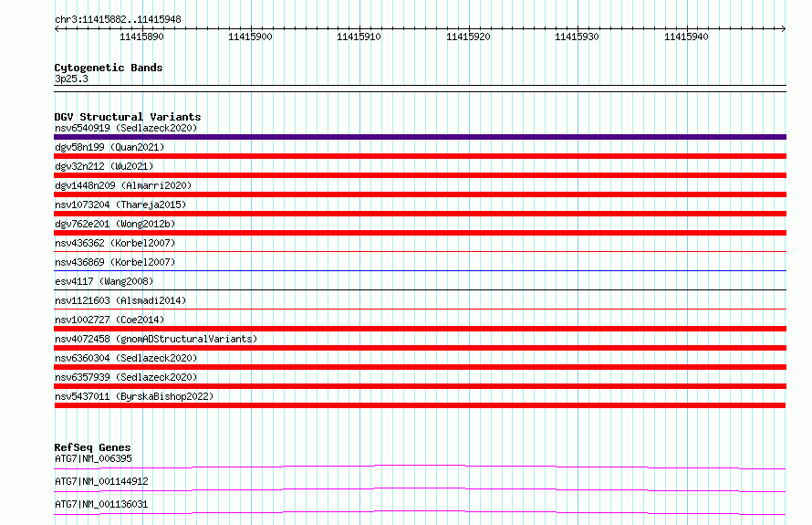
Task: Open variant dgv58n199 (Quan2021)
Action: coord(109,147)
